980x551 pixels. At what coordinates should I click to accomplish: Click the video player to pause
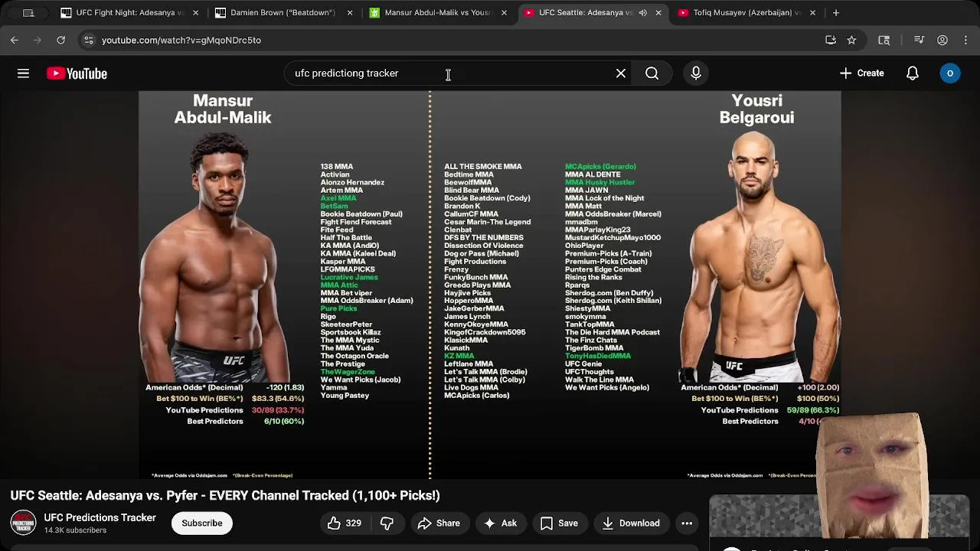pyautogui.click(x=490, y=285)
